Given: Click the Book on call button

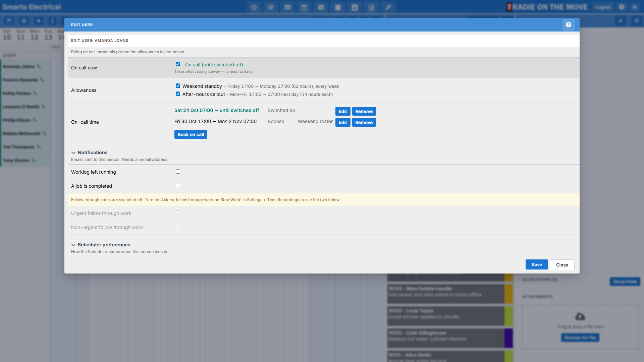Looking at the screenshot, I should (x=191, y=134).
